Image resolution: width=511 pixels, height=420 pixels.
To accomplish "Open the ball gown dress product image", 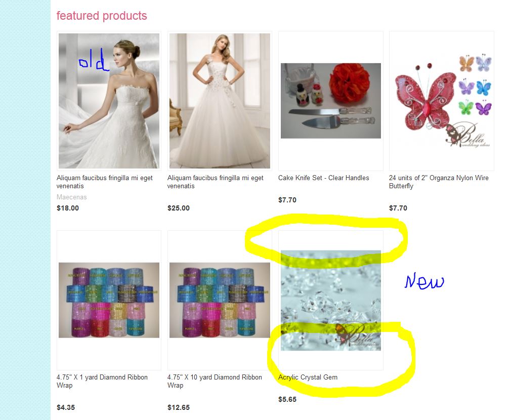I will coord(220,101).
